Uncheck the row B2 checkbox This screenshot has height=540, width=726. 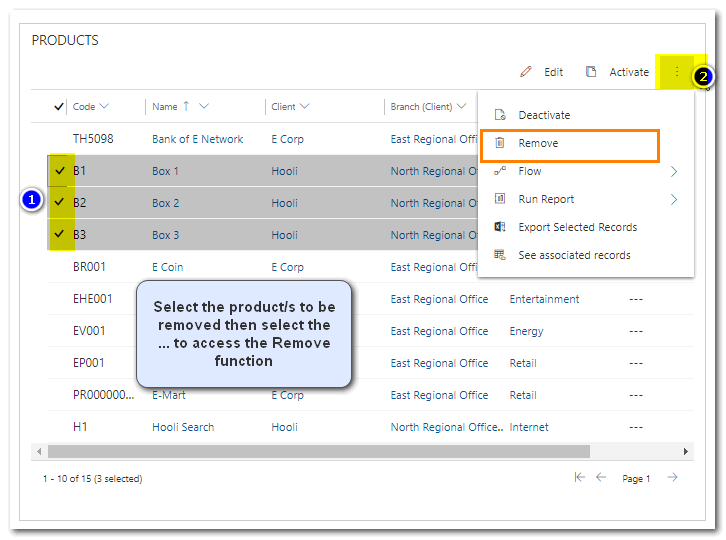click(60, 203)
